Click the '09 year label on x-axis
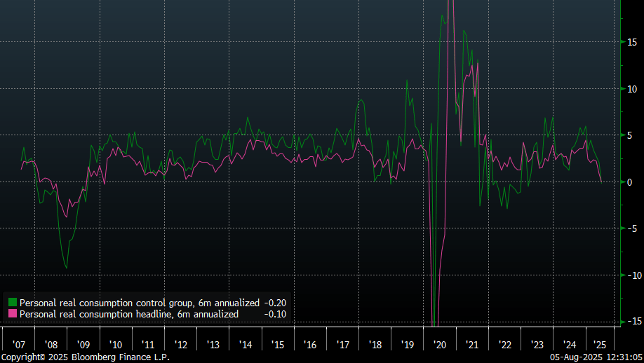This screenshot has height=363, width=644. point(83,345)
